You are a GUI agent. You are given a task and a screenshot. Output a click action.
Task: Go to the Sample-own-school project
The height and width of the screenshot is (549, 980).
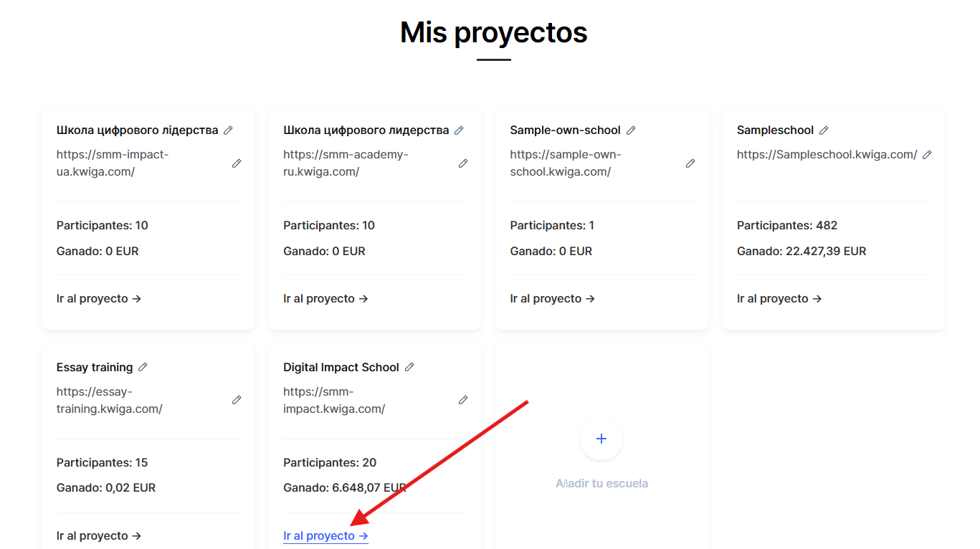(552, 299)
